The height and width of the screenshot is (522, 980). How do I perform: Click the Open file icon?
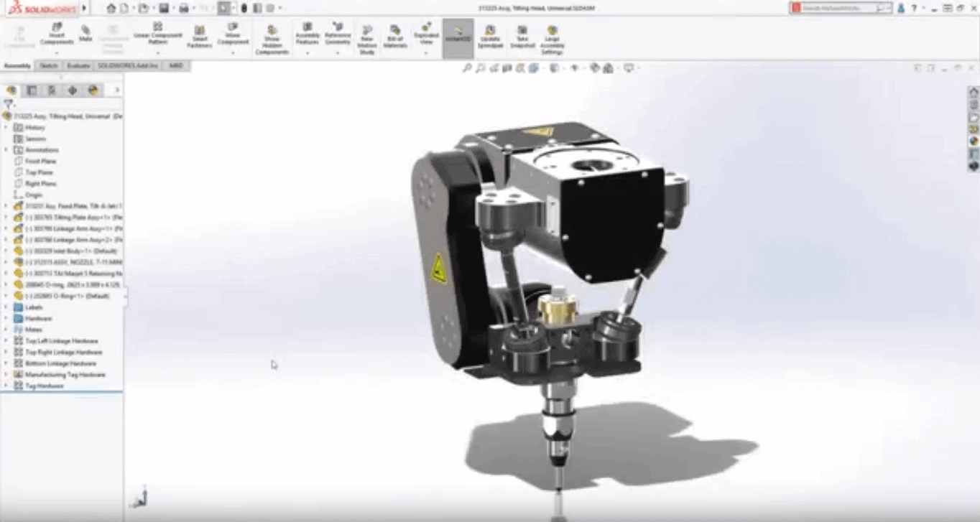click(x=143, y=8)
